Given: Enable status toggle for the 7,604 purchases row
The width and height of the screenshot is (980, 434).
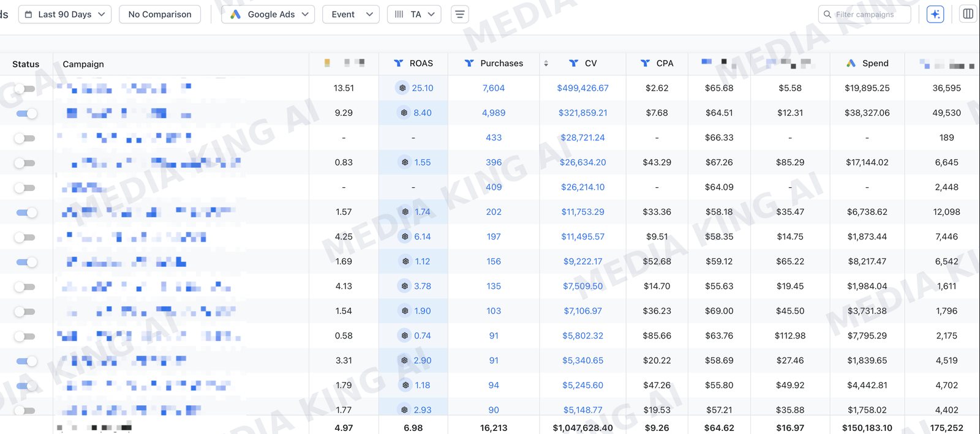Looking at the screenshot, I should [24, 89].
